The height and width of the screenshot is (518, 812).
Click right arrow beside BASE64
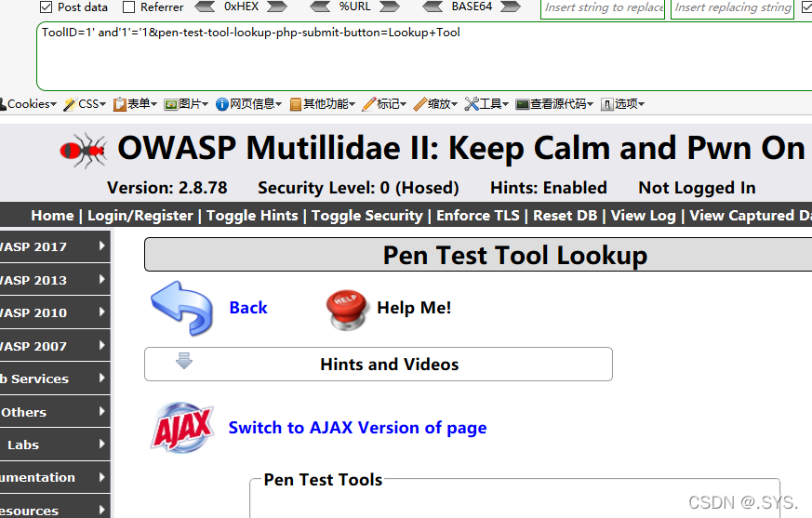(x=511, y=7)
